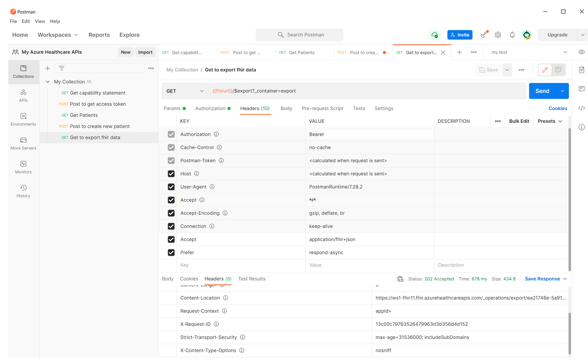This screenshot has height=364, width=588.
Task: Open a new request tab
Action: 459,52
